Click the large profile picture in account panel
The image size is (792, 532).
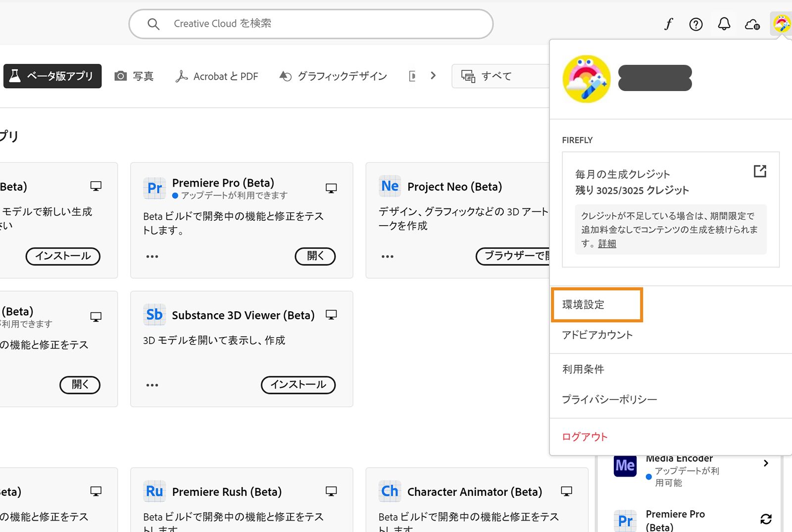pyautogui.click(x=587, y=79)
